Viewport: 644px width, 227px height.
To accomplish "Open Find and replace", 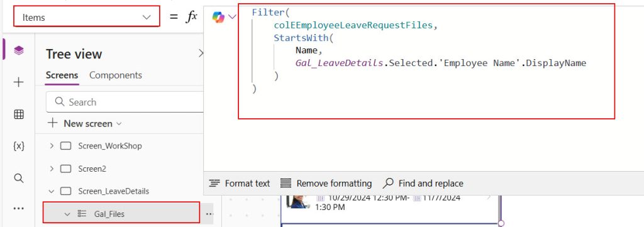I will coord(423,184).
